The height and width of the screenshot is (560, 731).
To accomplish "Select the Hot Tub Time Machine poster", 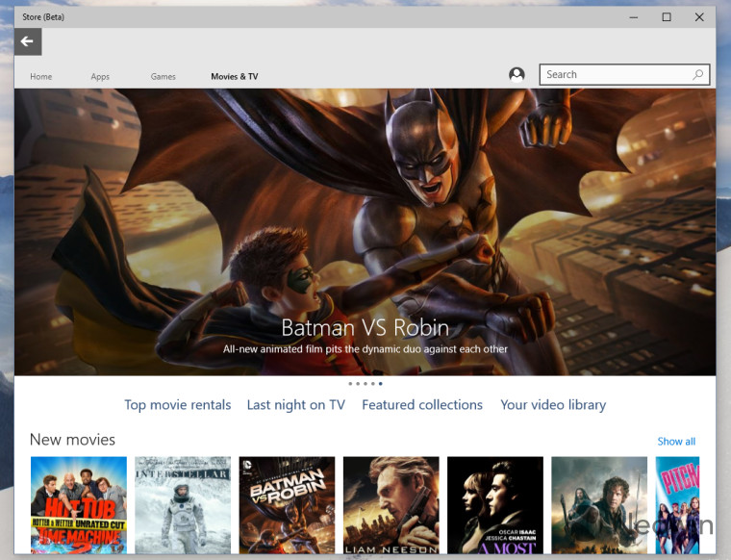I will point(79,505).
